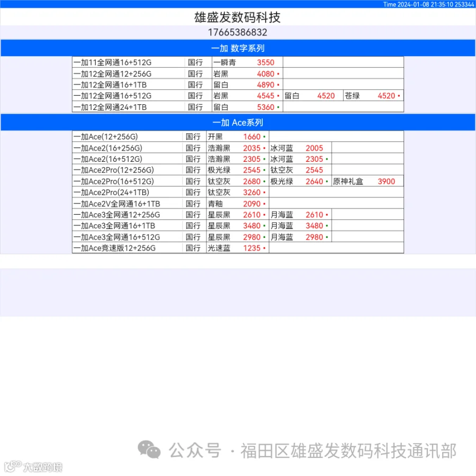Viewport: 476px width, 476px height.
Task: Click 冰河蓝 in the 一加Ace2(16+256G) row
Action: 282,148
